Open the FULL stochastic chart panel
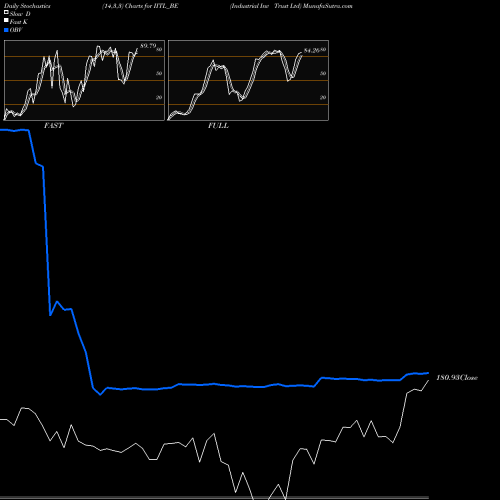Viewport: 500px width, 500px height. tap(248, 80)
